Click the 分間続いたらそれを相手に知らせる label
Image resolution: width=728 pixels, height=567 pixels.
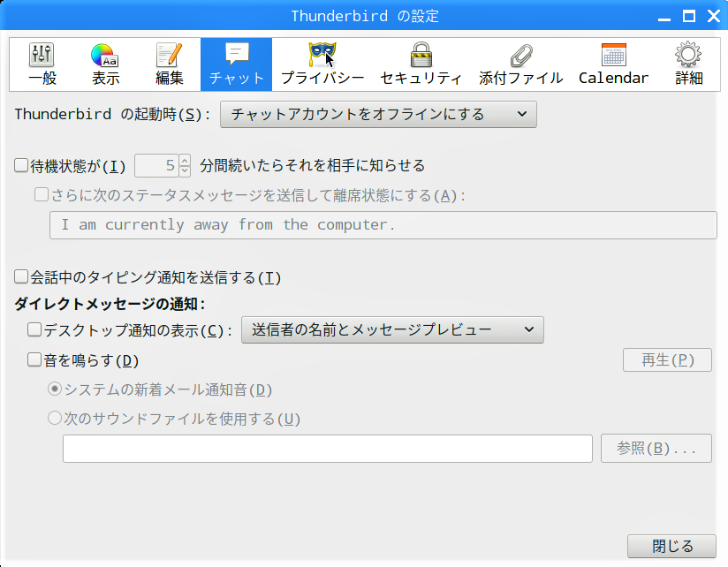click(x=313, y=166)
